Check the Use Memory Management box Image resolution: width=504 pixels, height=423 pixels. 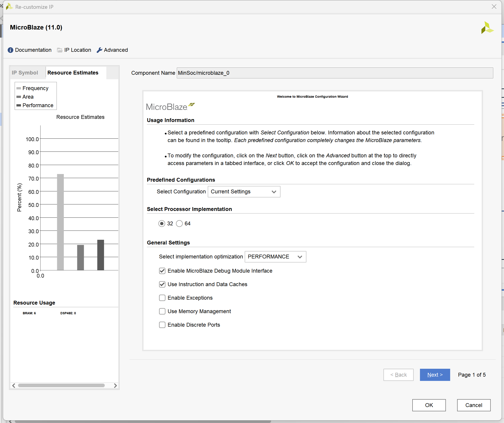(162, 311)
